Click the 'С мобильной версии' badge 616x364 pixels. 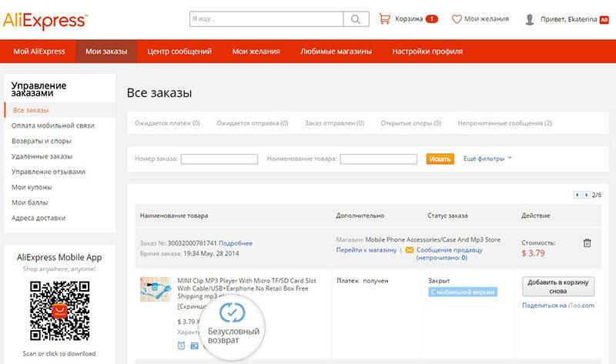(463, 292)
